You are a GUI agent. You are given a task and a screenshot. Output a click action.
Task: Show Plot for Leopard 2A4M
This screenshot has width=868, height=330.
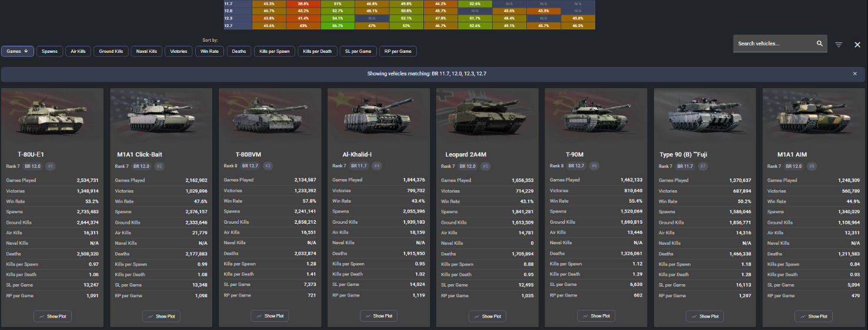tap(488, 316)
